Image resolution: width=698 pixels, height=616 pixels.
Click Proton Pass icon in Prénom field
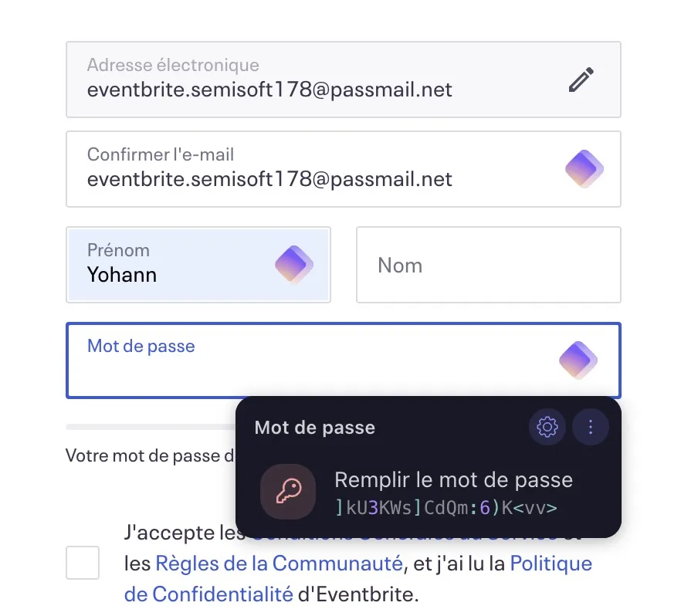tap(294, 265)
